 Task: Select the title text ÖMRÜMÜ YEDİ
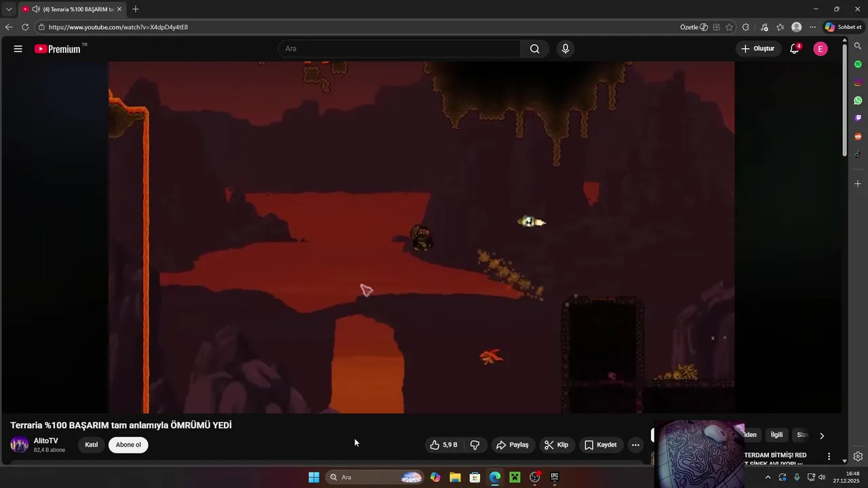[x=200, y=425]
